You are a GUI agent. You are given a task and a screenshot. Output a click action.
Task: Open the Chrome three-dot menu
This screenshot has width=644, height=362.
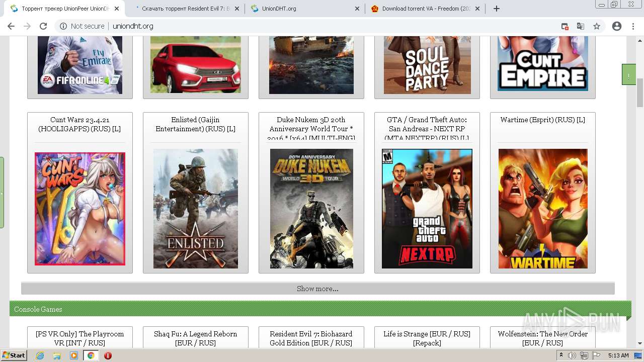pos(633,26)
